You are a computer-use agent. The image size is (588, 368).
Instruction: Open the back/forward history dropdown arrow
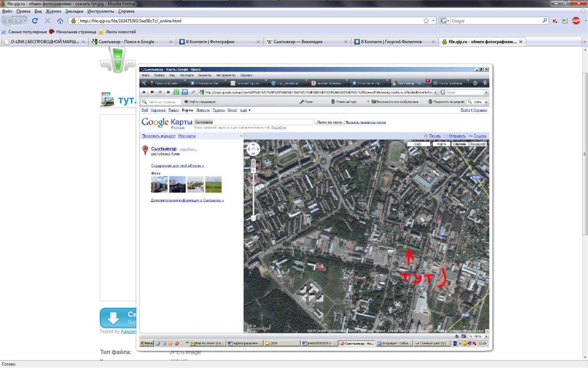pos(25,21)
